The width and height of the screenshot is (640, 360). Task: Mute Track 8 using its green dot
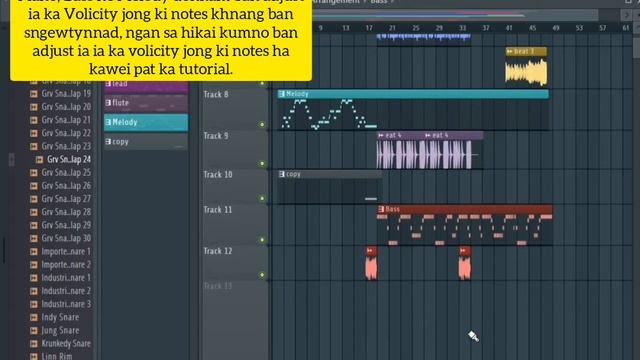pos(262,124)
